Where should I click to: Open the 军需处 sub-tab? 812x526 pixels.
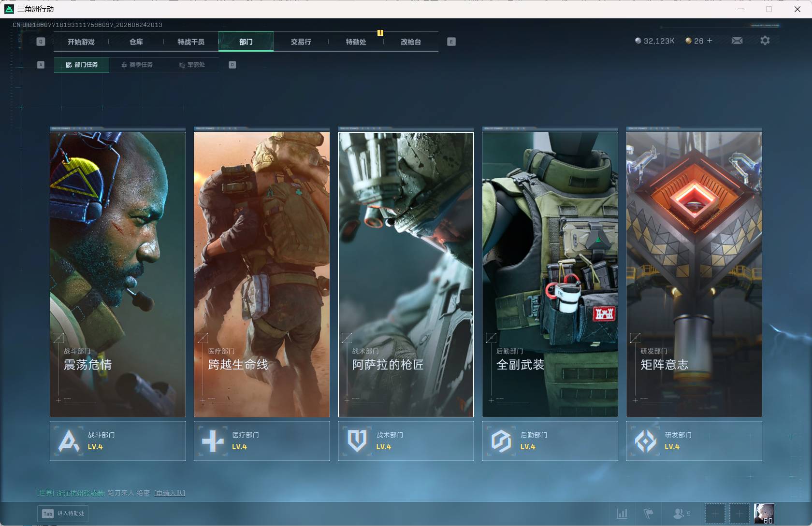point(192,65)
